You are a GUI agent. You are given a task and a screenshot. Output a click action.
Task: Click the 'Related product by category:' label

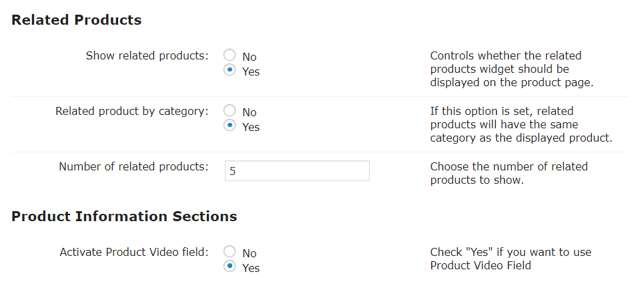pyautogui.click(x=131, y=111)
